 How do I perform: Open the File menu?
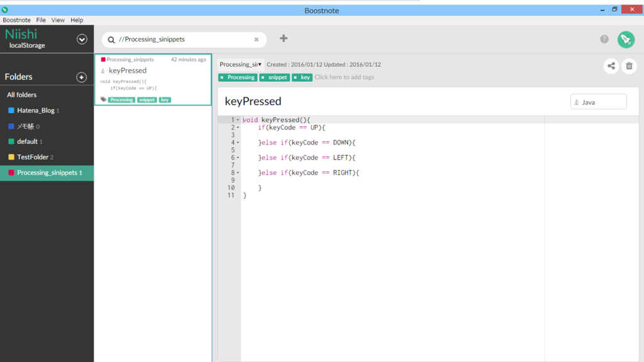point(41,19)
